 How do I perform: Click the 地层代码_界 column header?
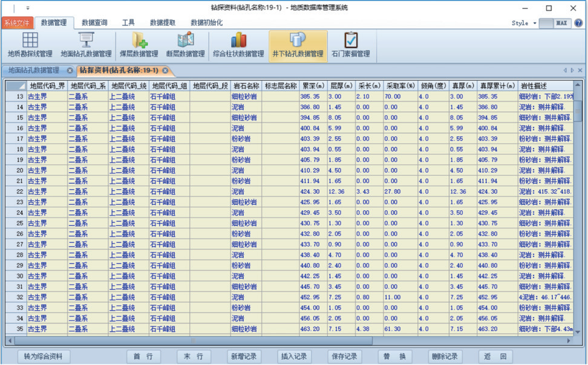[47, 86]
